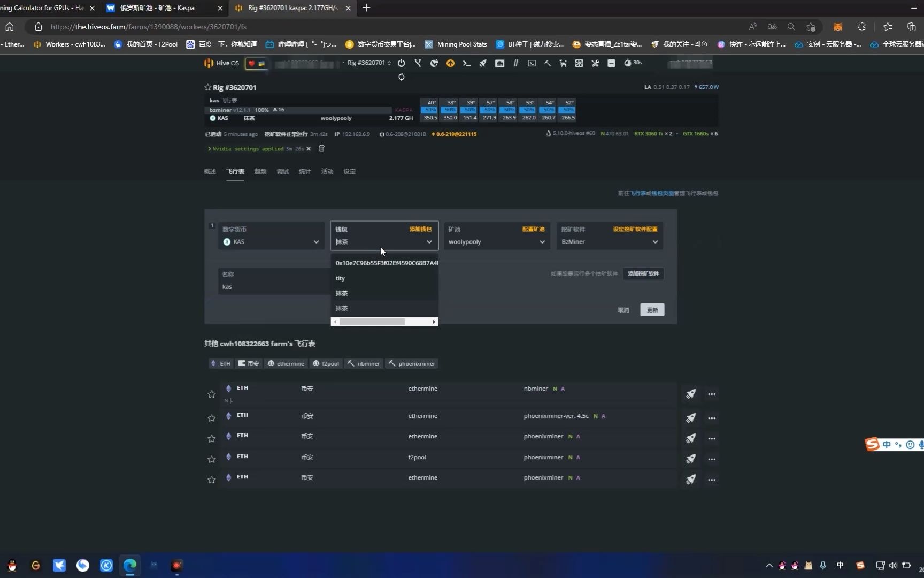Click the 设定挖矿软件配置 miner config link
The image size is (924, 578).
[x=635, y=229]
